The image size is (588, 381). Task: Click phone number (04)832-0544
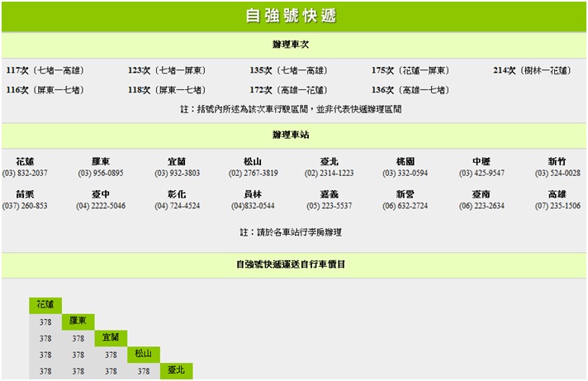[x=254, y=206]
